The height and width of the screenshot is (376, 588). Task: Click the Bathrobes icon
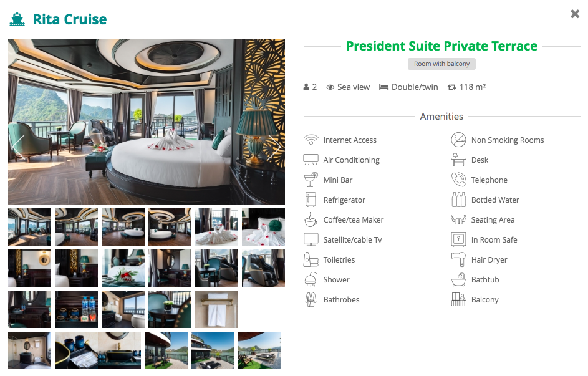tap(311, 299)
